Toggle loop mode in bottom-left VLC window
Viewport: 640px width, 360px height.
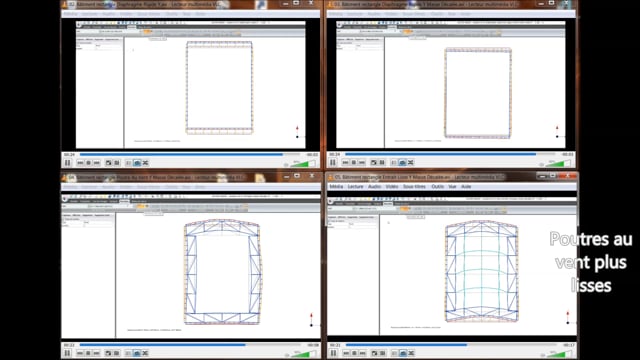(137, 353)
